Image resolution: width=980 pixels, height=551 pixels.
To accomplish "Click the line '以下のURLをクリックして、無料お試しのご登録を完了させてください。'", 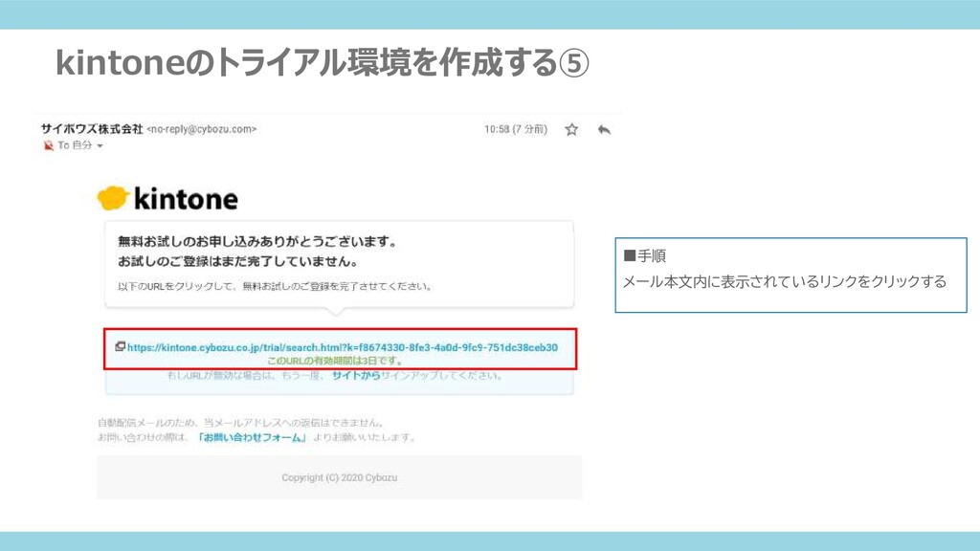I will [x=275, y=287].
